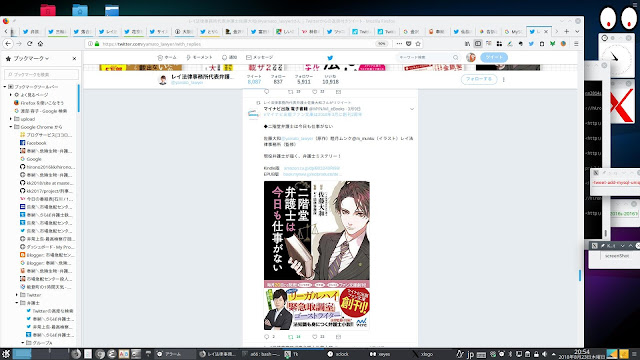Open a new browser tab with plus

567,31
